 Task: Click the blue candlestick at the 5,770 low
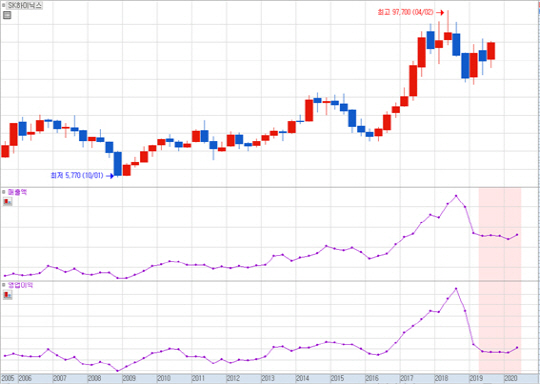pyautogui.click(x=118, y=164)
